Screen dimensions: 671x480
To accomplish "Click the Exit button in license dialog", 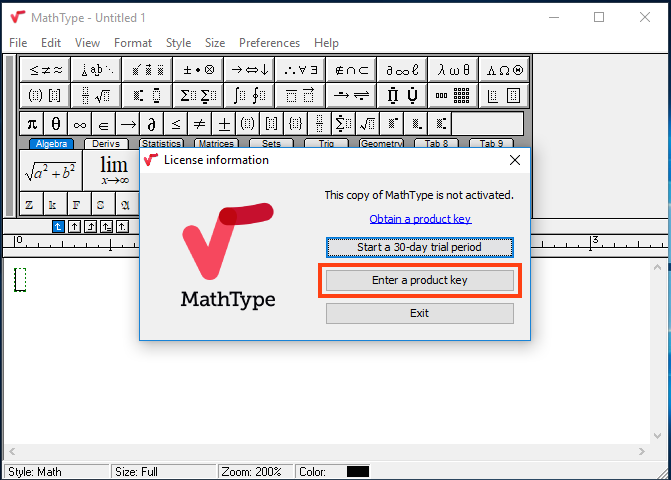I will pos(420,313).
